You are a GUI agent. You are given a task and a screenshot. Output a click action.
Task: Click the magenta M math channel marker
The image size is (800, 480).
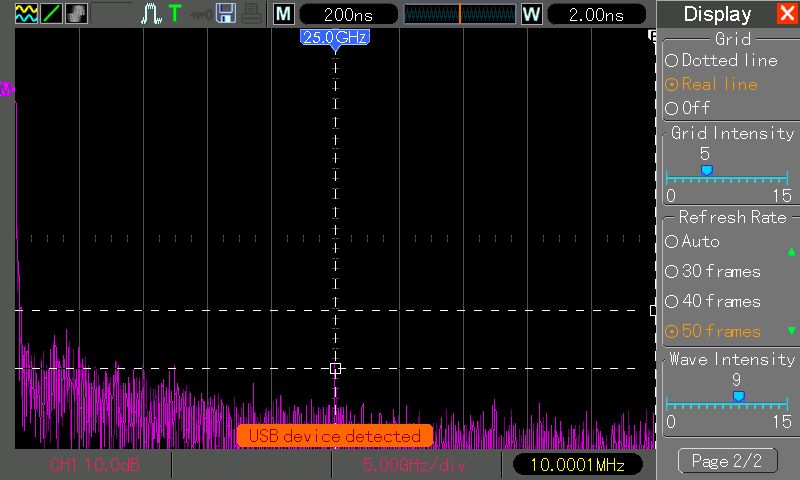[7, 89]
